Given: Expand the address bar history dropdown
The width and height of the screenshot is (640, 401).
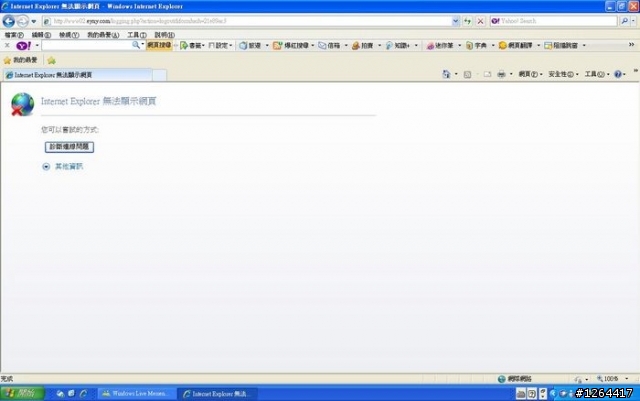Looking at the screenshot, I should (456, 21).
